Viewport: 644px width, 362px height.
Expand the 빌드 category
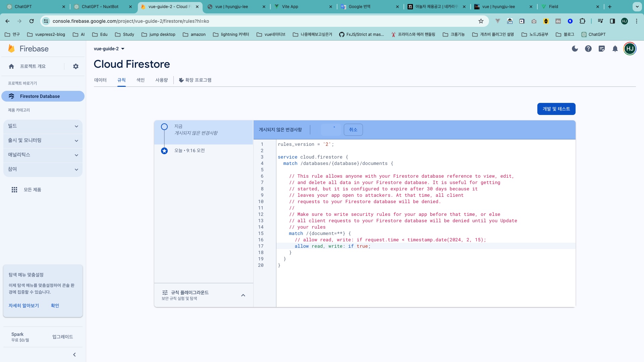[43, 126]
